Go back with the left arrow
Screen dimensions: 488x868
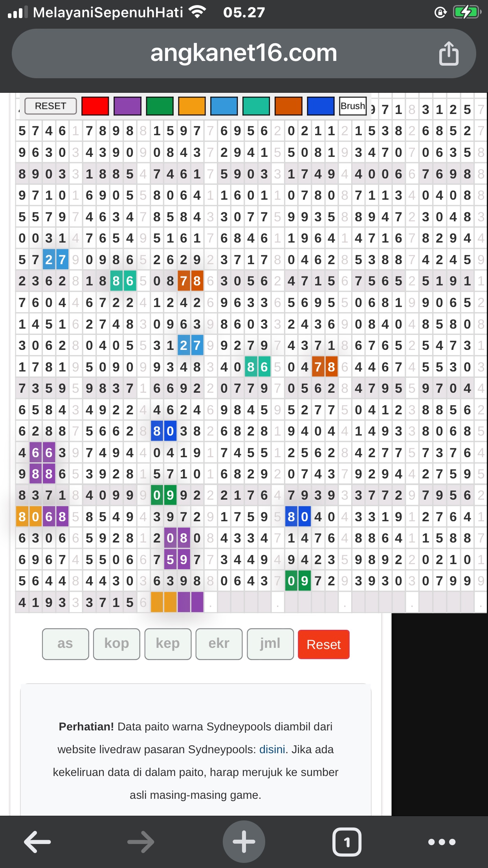pyautogui.click(x=37, y=842)
